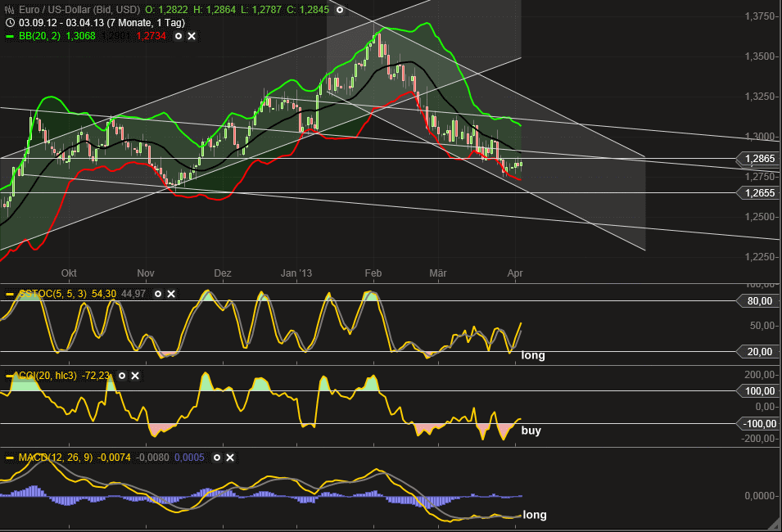Click the candlestick chart type icon
Screen dimensions: 782x532
coord(10,10)
